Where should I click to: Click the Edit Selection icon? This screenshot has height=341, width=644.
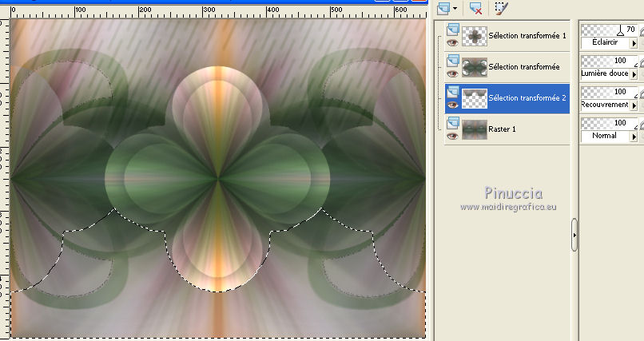point(501,8)
